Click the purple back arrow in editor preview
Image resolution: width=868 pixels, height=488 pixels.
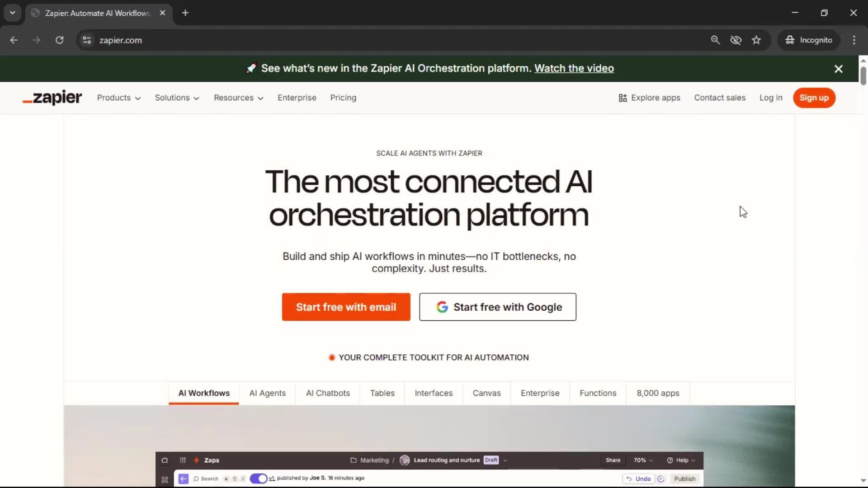183,479
